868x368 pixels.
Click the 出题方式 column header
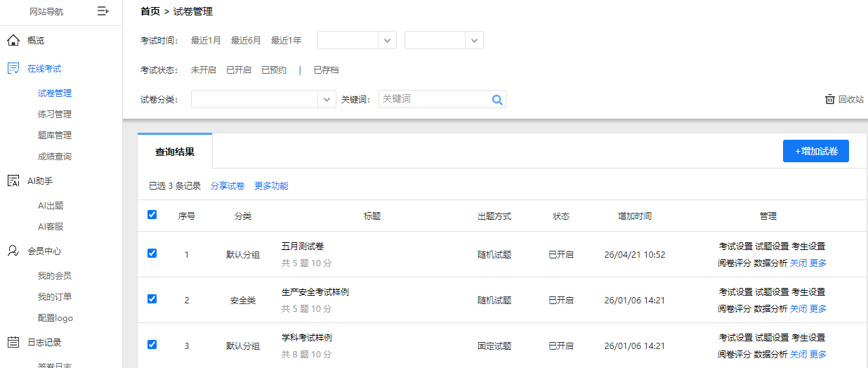tap(494, 216)
